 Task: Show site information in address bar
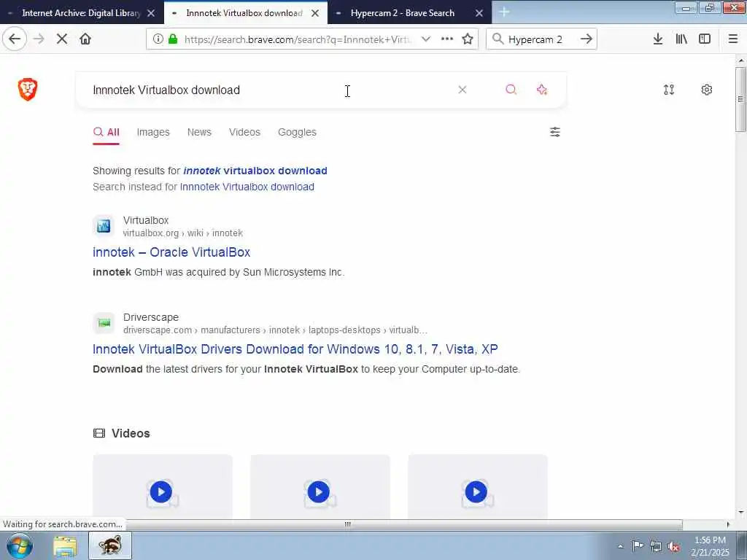pos(158,39)
